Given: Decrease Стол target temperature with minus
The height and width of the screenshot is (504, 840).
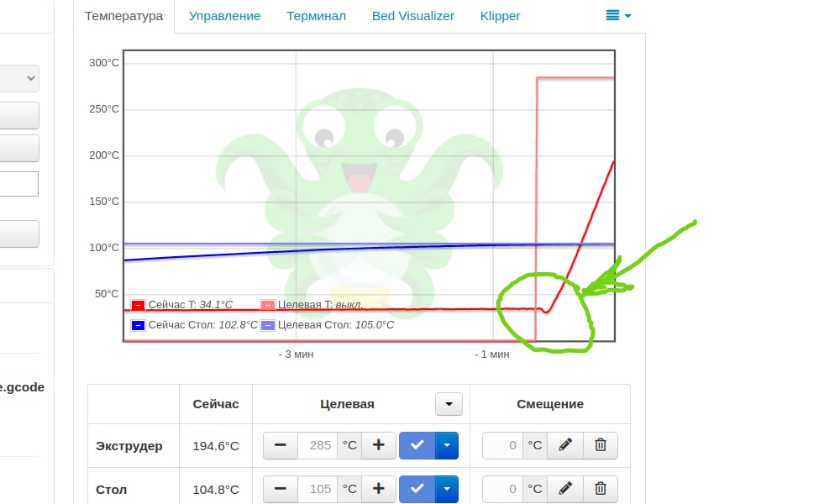Looking at the screenshot, I should point(281,489).
